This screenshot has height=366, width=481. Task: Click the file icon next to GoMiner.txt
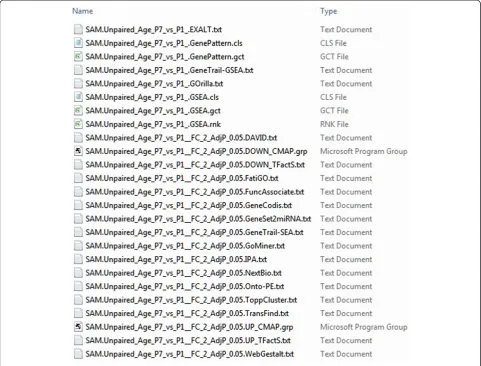click(78, 246)
